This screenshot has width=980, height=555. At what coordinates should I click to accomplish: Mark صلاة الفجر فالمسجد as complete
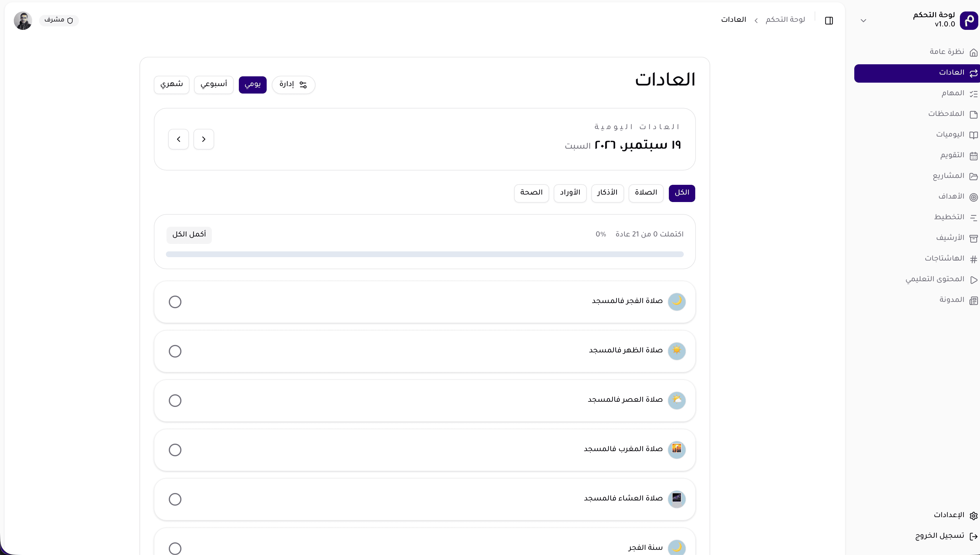175,302
